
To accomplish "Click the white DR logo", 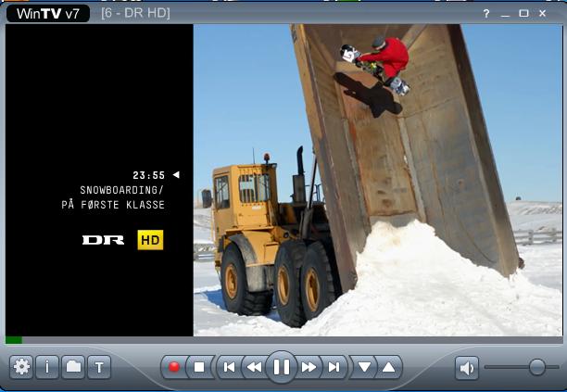I will 103,240.
